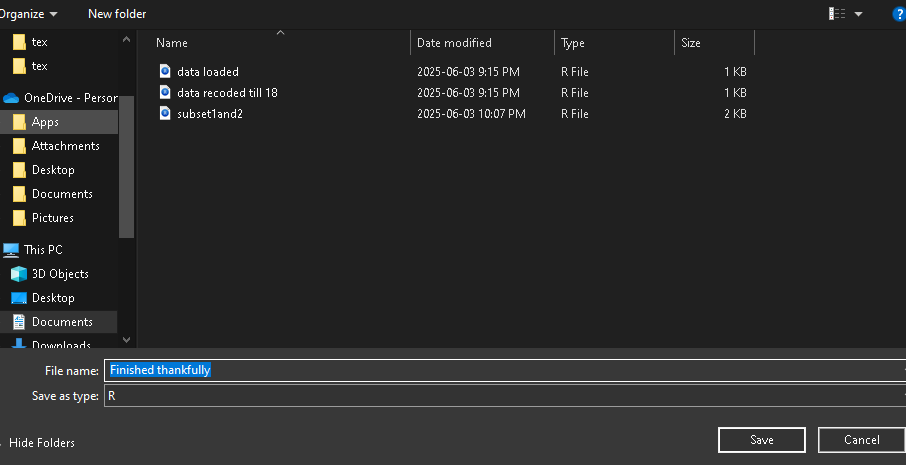
Task: Sort files by Name column
Action: point(172,43)
